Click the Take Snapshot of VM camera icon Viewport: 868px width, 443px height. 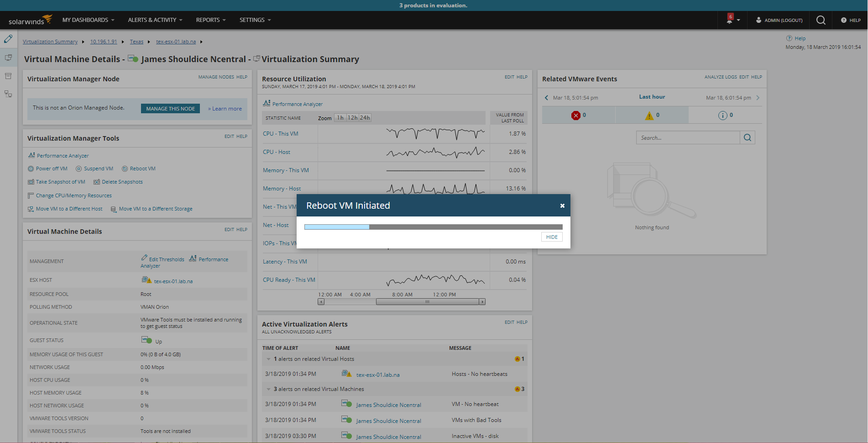click(31, 182)
